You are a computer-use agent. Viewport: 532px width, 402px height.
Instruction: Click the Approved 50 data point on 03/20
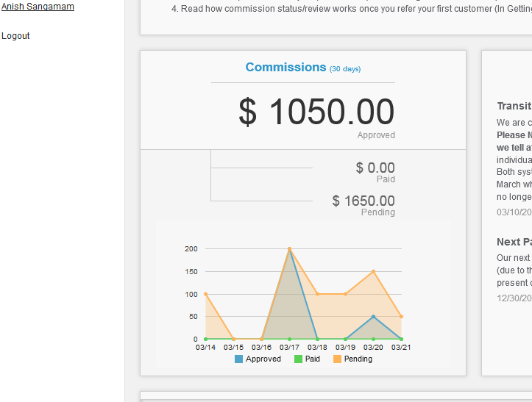pos(373,317)
